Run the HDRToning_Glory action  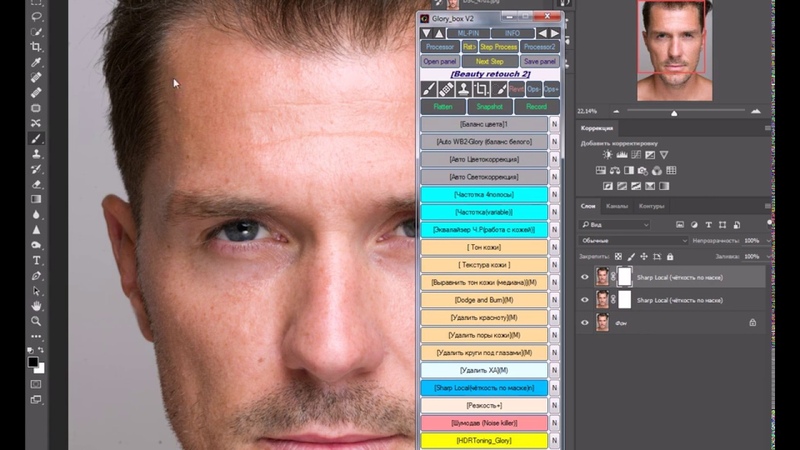coord(484,440)
